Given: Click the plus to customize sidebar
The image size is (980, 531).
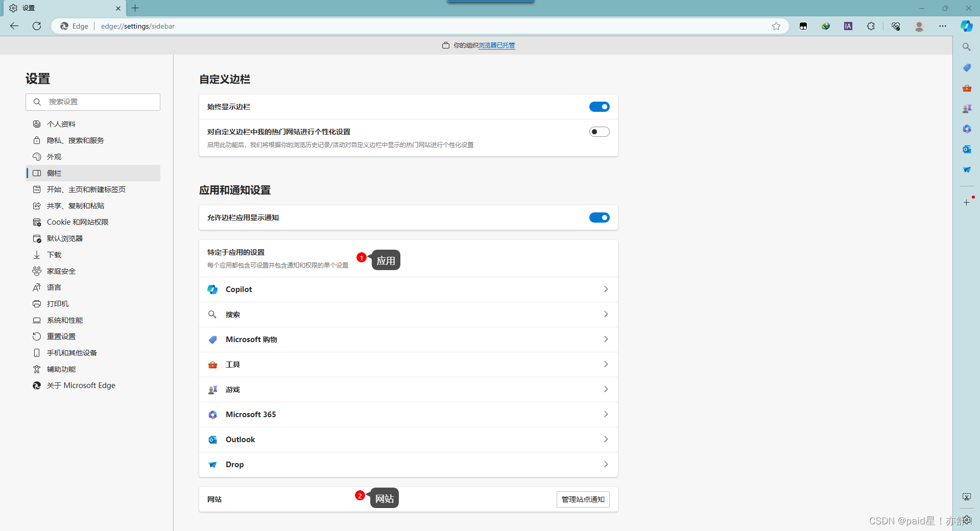Looking at the screenshot, I should (966, 203).
